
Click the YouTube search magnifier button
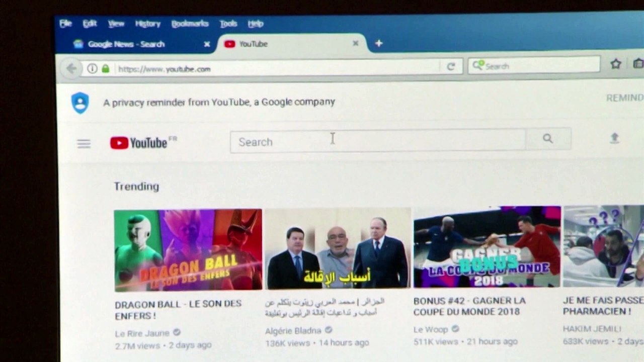tap(548, 139)
